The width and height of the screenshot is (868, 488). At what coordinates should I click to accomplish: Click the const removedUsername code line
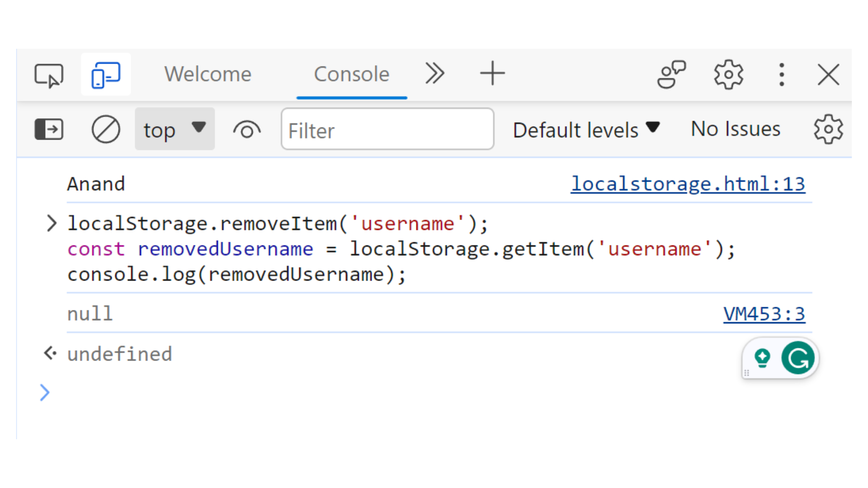click(401, 249)
